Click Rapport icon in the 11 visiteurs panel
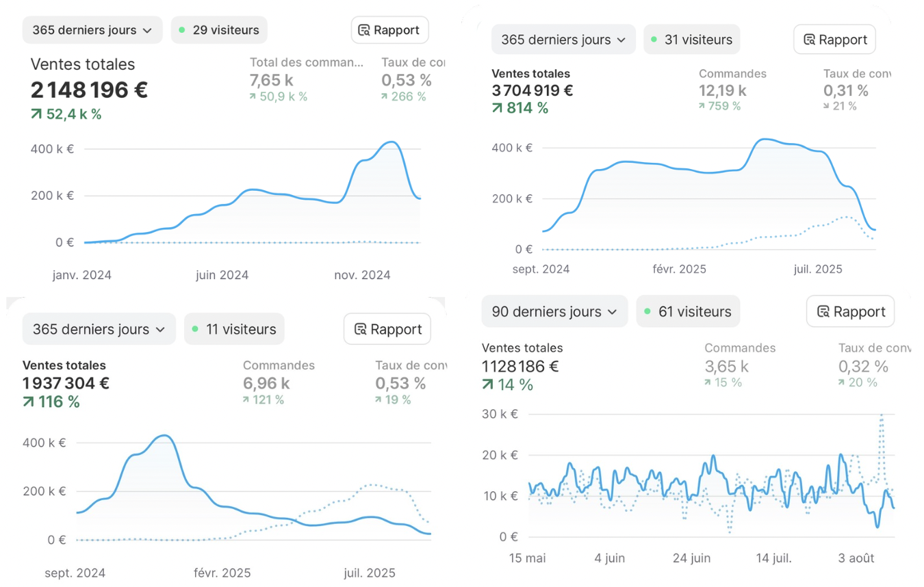The image size is (924, 587). (361, 329)
